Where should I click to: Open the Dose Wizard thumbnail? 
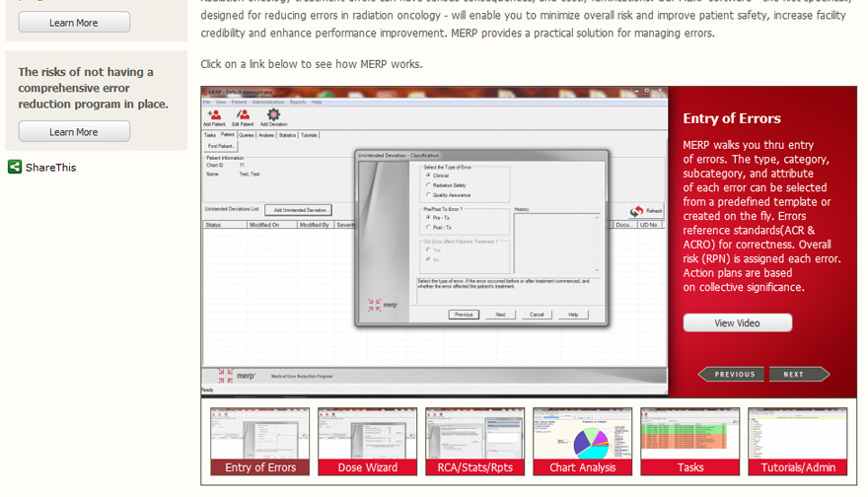pyautogui.click(x=368, y=441)
